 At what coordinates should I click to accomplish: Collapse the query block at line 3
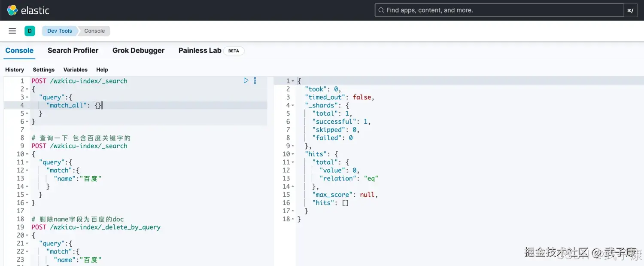coord(27,98)
